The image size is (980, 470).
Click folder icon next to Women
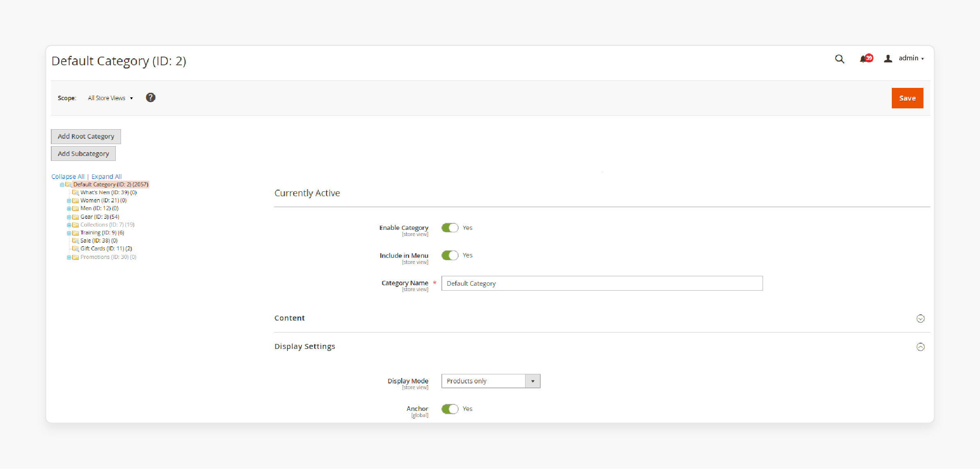75,201
